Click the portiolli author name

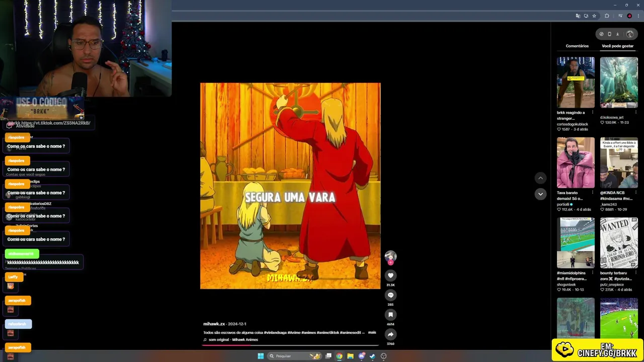[563, 204]
